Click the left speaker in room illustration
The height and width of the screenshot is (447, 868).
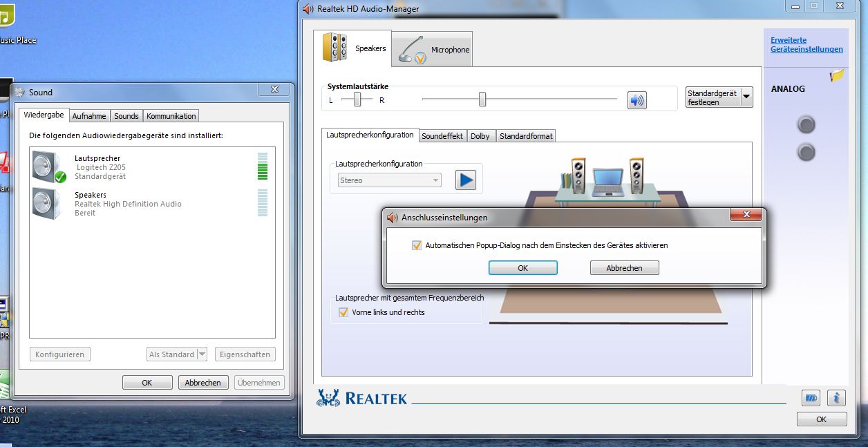(578, 175)
